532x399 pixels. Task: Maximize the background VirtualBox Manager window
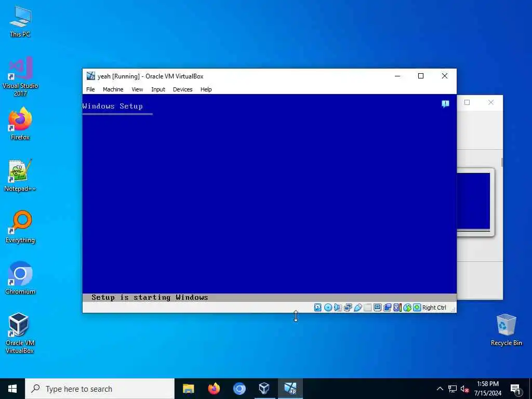point(467,102)
